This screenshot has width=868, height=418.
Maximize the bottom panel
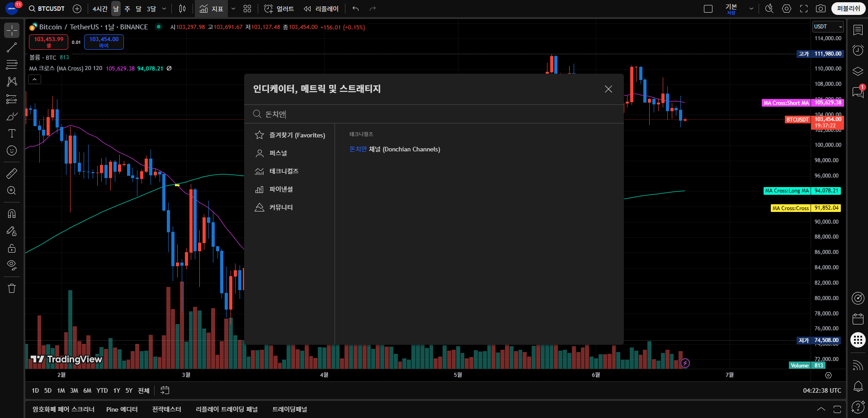[x=837, y=409]
